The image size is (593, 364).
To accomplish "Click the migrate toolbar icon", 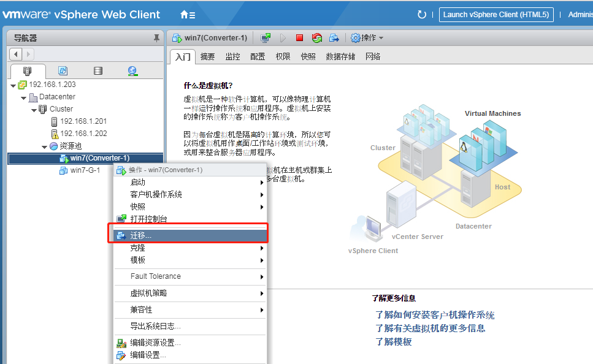I will [x=334, y=38].
